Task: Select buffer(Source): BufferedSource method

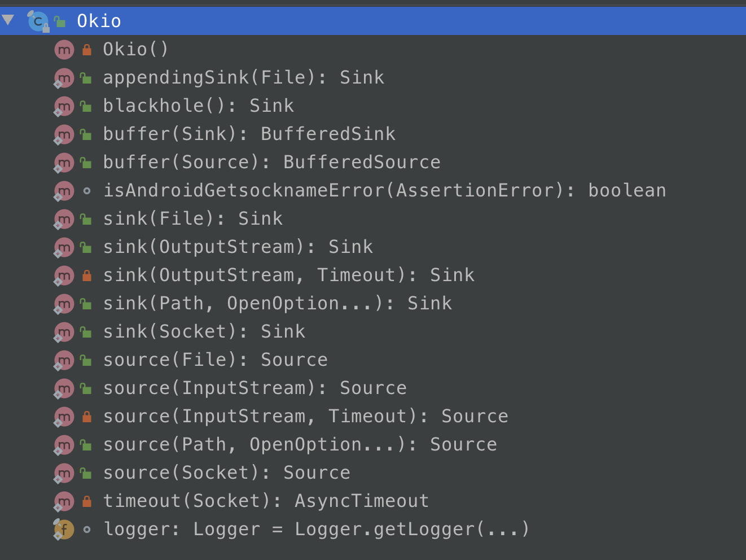Action: (271, 162)
